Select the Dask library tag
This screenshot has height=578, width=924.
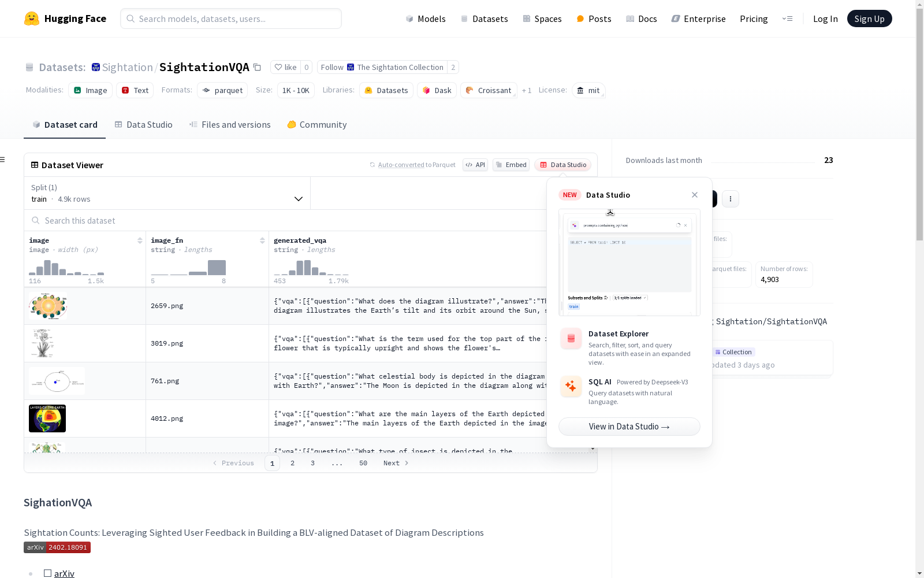coord(437,90)
